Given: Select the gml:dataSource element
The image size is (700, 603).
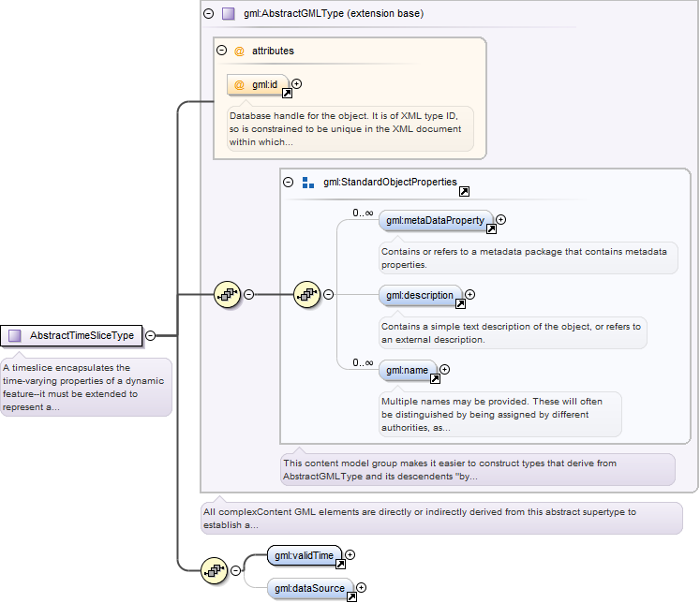Looking at the screenshot, I should pyautogui.click(x=310, y=588).
